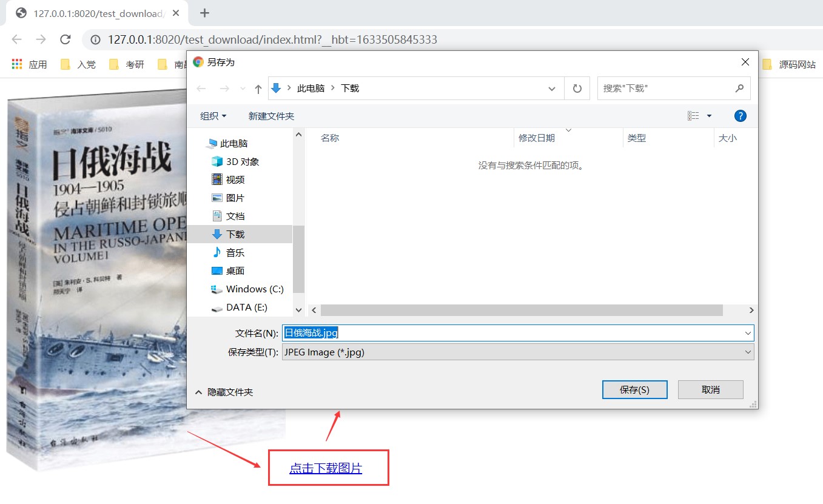This screenshot has width=823, height=504.
Task: Click the 取消 button
Action: 710,390
